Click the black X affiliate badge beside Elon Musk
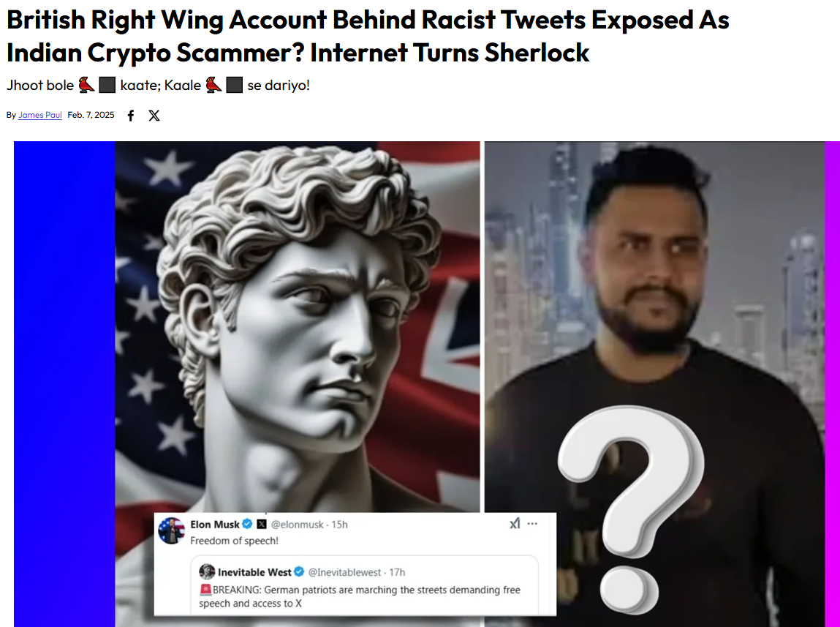The height and width of the screenshot is (627, 840). (262, 524)
